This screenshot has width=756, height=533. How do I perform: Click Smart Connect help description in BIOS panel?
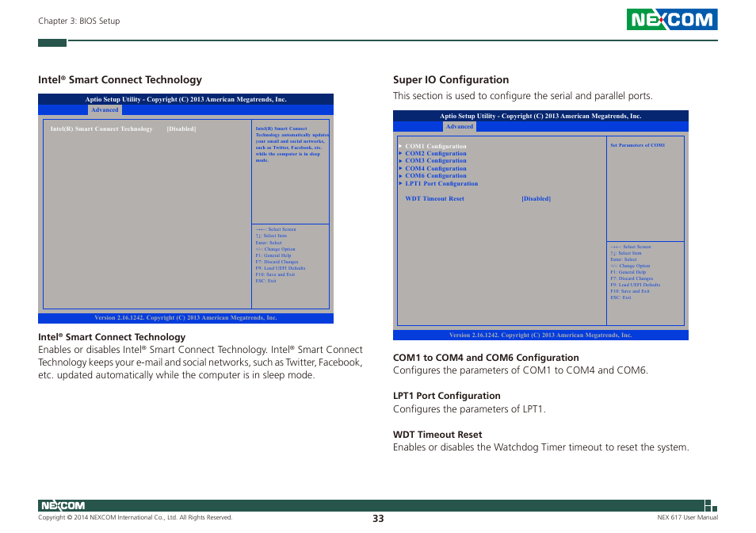pyautogui.click(x=292, y=144)
